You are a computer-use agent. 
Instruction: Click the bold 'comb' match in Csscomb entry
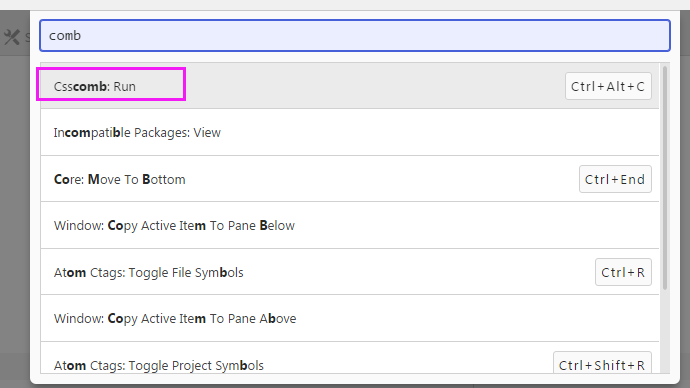[90, 86]
